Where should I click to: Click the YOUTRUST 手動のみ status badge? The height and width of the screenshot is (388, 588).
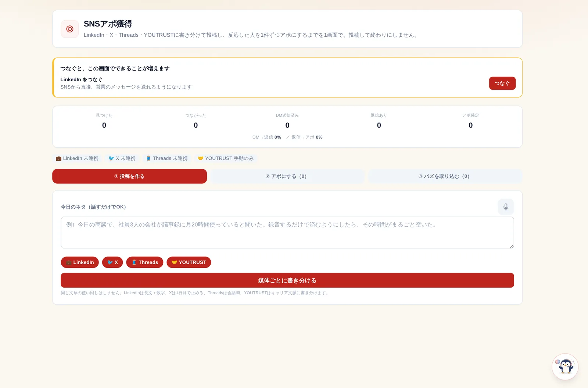click(x=226, y=158)
